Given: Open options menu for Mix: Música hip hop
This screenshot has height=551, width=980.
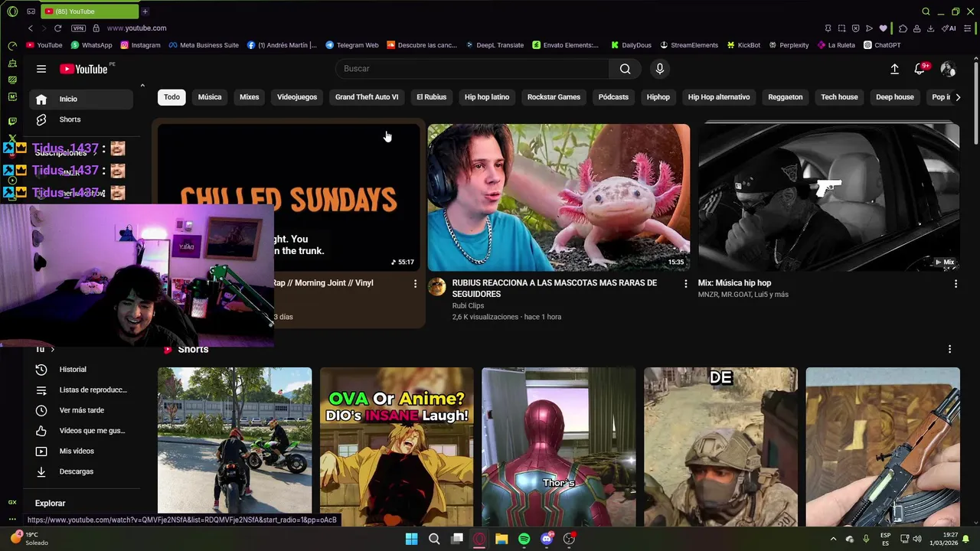Looking at the screenshot, I should point(955,284).
